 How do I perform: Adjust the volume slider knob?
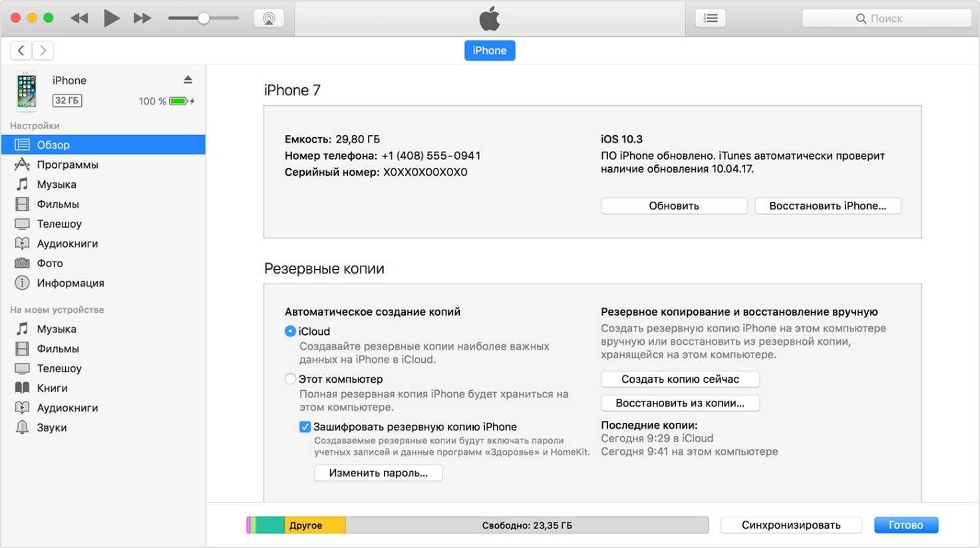(x=204, y=19)
